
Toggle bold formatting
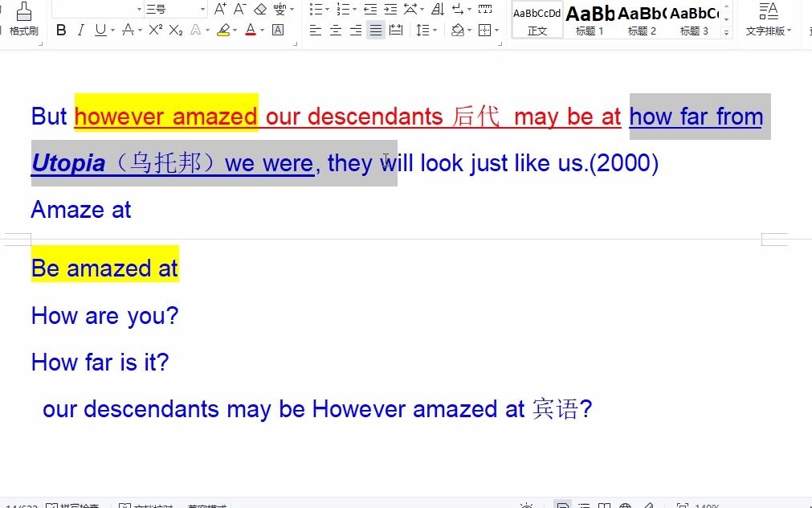tap(61, 30)
